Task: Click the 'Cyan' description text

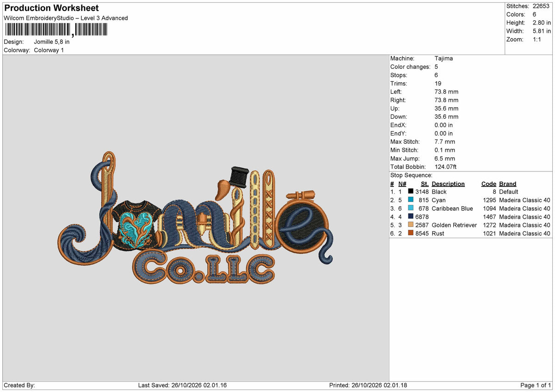Action: click(x=438, y=200)
